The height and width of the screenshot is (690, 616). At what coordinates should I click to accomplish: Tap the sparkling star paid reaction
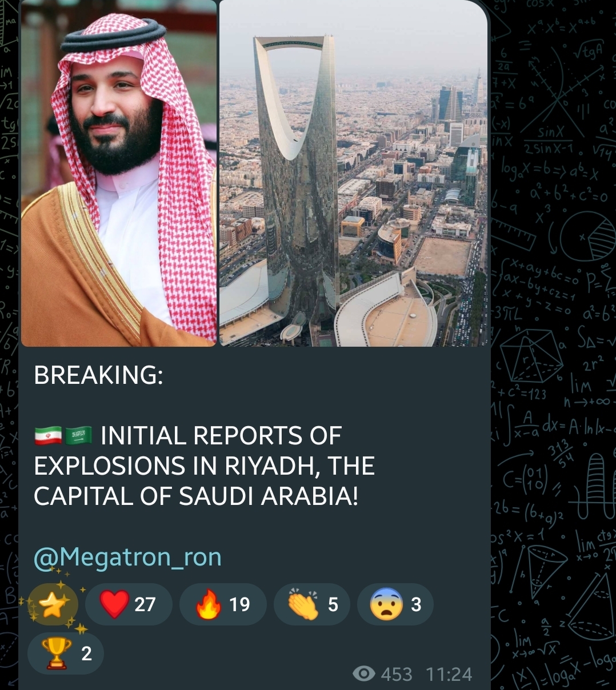tap(53, 604)
